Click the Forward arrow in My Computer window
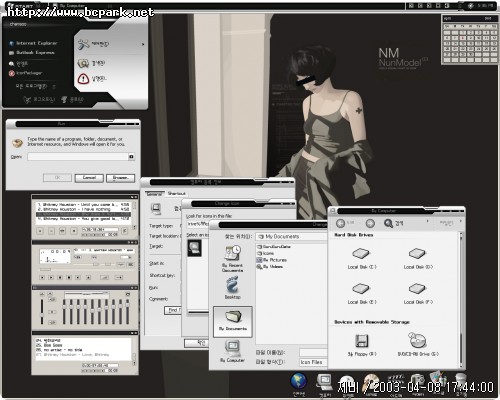This screenshot has height=400, width=500. 370,223
